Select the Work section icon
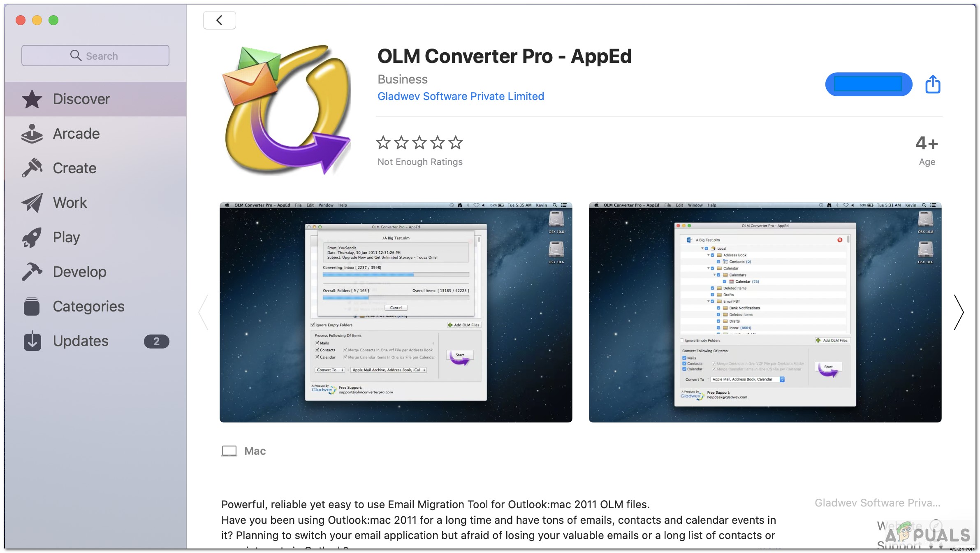980x553 pixels. 32,202
